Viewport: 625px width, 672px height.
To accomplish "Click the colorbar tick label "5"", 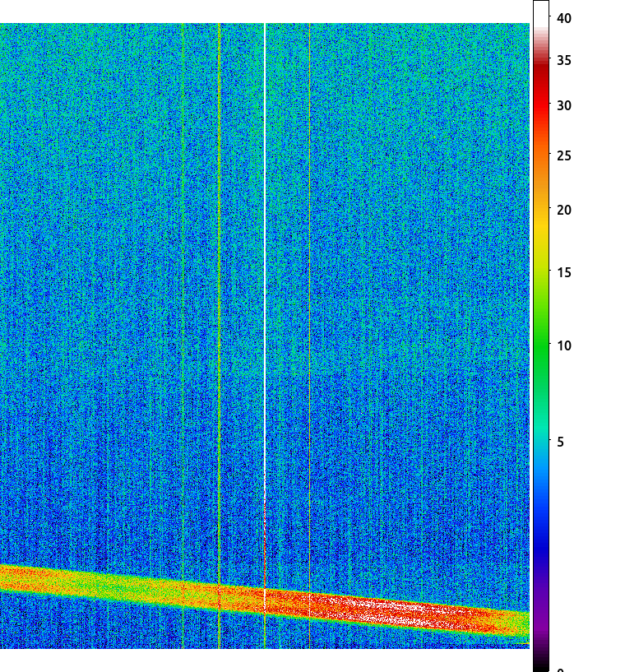I will [560, 442].
